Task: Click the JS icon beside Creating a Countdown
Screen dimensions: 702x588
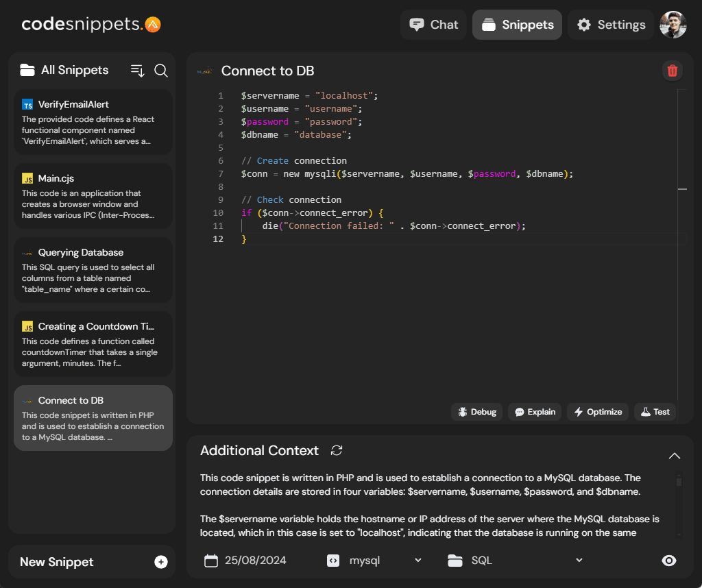Action: (27, 327)
